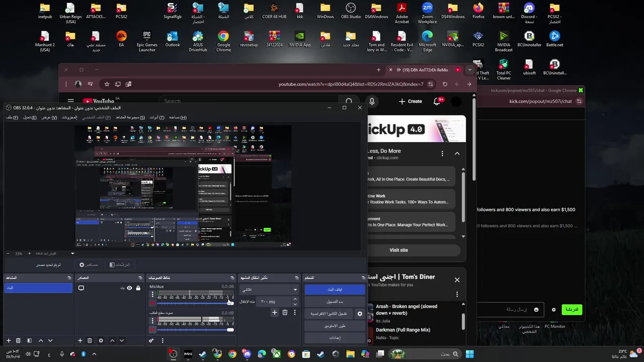Move scene up arrow
This screenshot has height=362, width=644.
click(x=41, y=340)
